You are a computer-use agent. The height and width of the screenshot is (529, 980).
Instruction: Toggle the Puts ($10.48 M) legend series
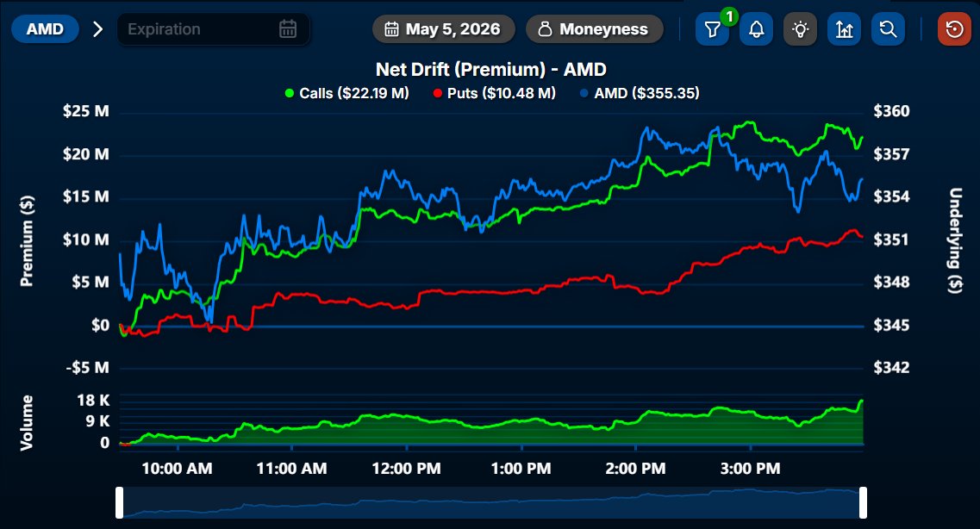(495, 93)
